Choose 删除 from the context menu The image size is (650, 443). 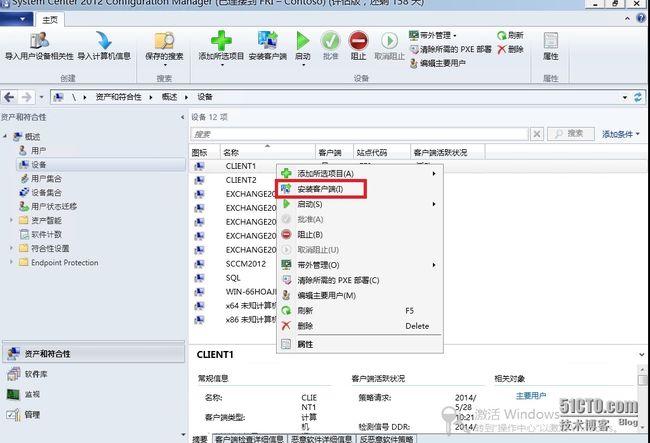click(359, 326)
